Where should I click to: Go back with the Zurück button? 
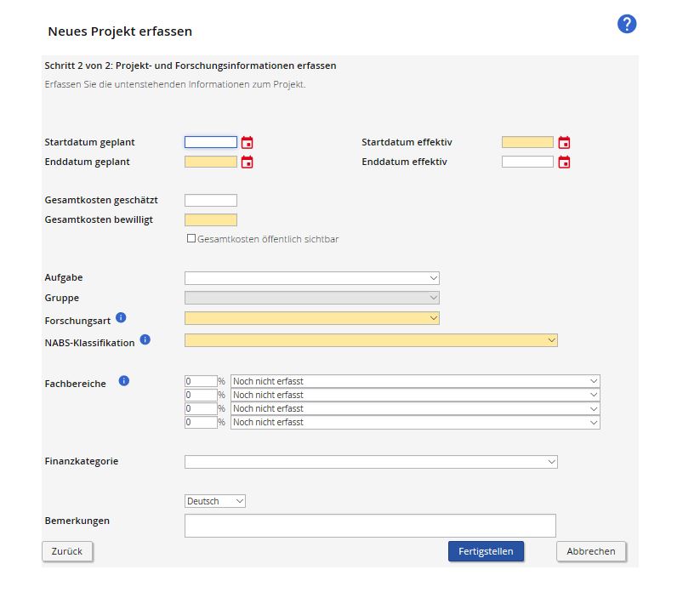[x=67, y=551]
